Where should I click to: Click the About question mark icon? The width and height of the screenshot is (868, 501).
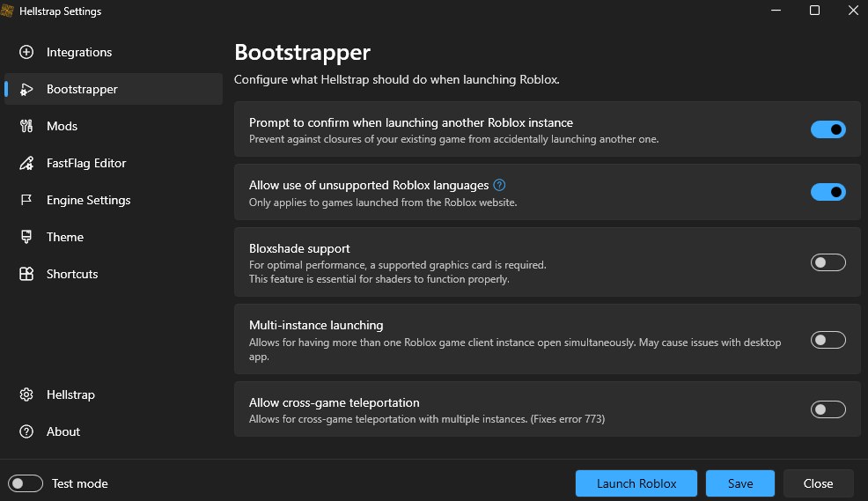pos(26,431)
